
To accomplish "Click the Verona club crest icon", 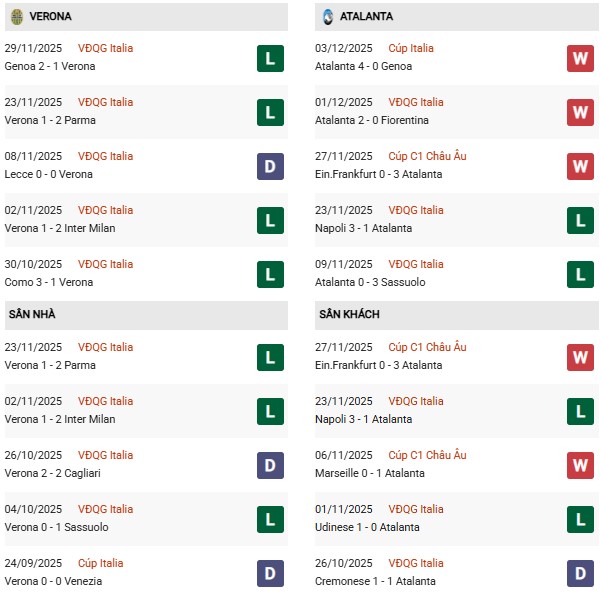I will [x=17, y=17].
